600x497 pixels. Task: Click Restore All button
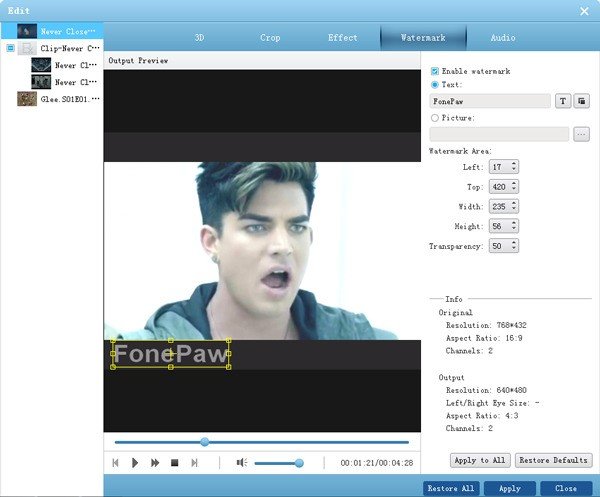click(x=451, y=489)
